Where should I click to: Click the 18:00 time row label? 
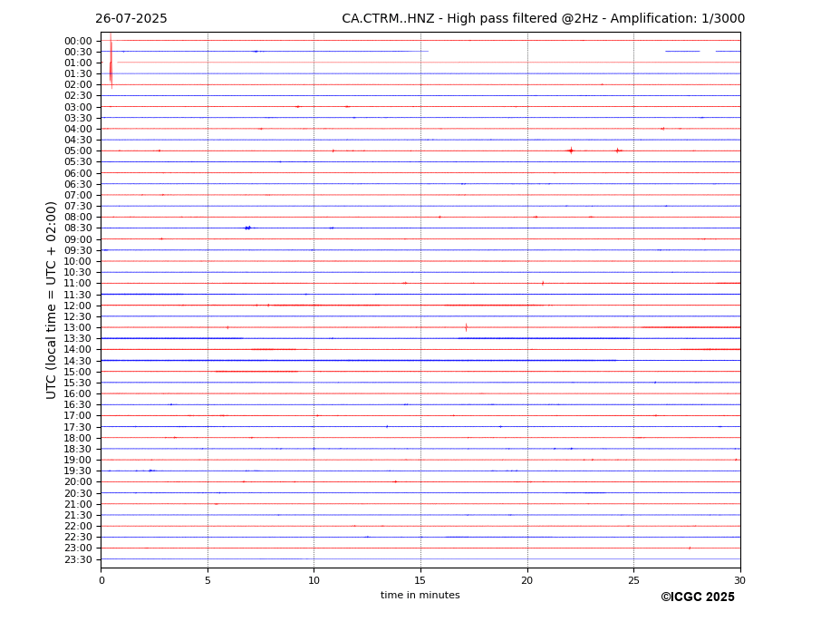[x=78, y=438]
